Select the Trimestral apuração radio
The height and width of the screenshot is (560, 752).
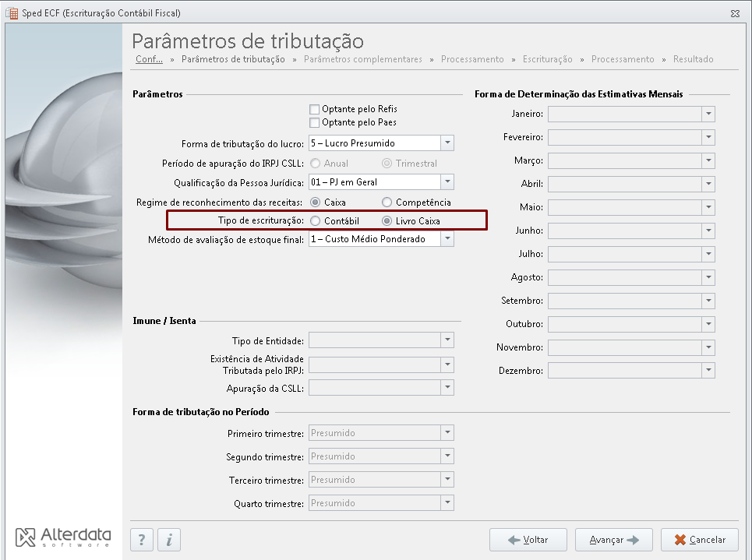pos(387,164)
